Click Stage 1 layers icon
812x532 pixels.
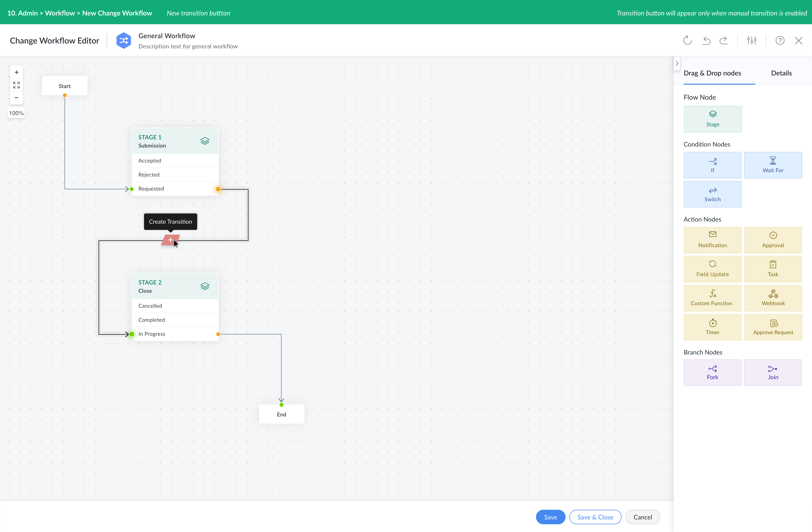pos(205,141)
